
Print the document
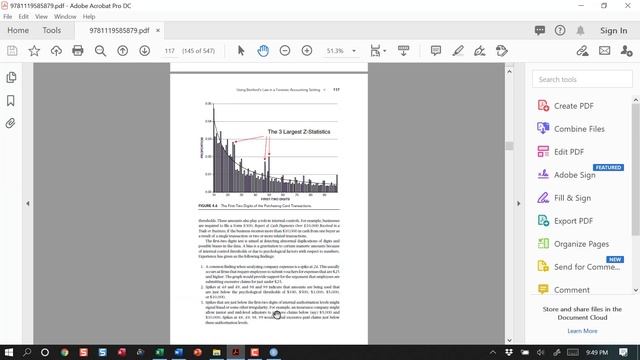[78, 51]
